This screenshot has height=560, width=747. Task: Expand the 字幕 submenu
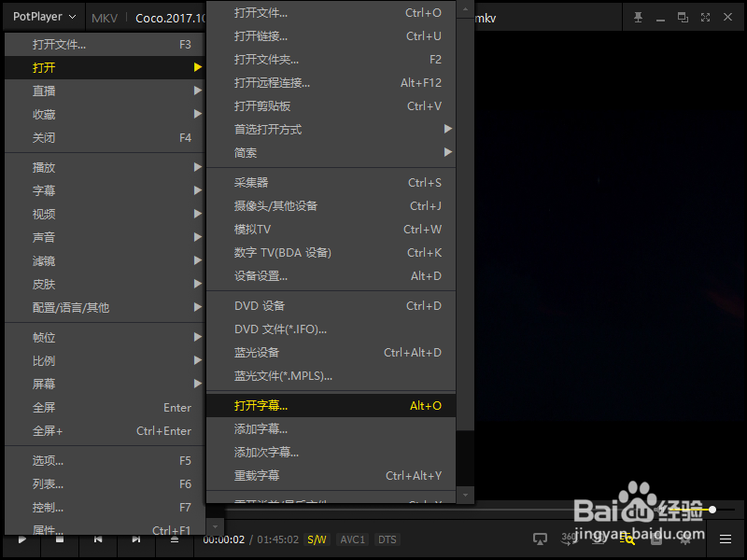pyautogui.click(x=105, y=190)
